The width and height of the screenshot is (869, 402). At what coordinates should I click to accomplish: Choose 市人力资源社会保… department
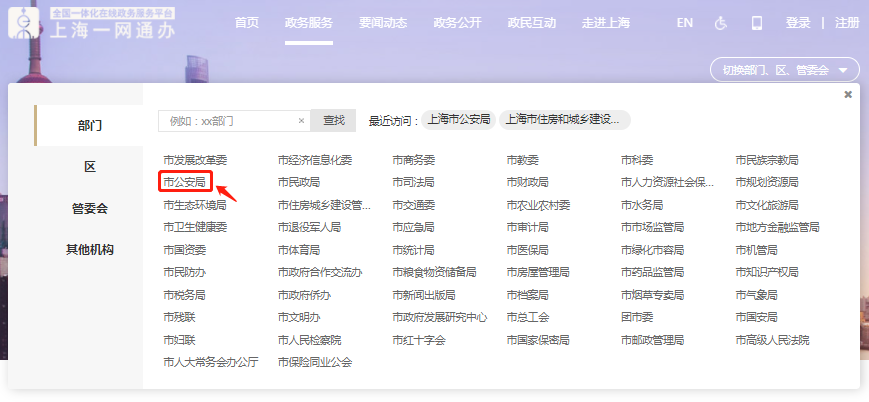667,182
